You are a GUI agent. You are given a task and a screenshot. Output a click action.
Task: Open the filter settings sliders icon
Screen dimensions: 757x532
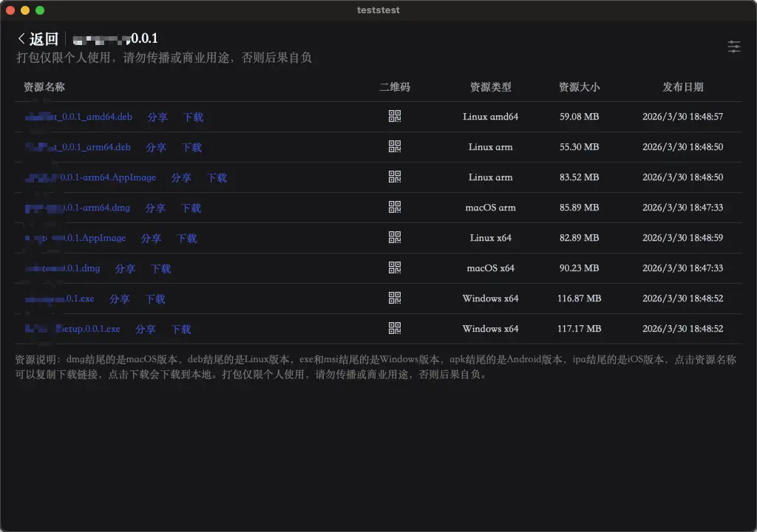(x=733, y=47)
